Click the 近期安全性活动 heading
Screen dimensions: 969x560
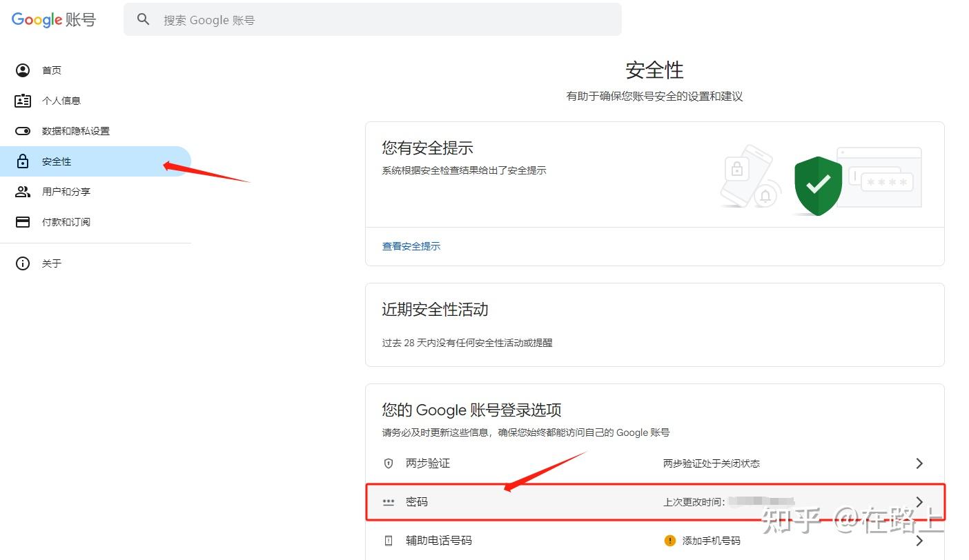pos(435,310)
